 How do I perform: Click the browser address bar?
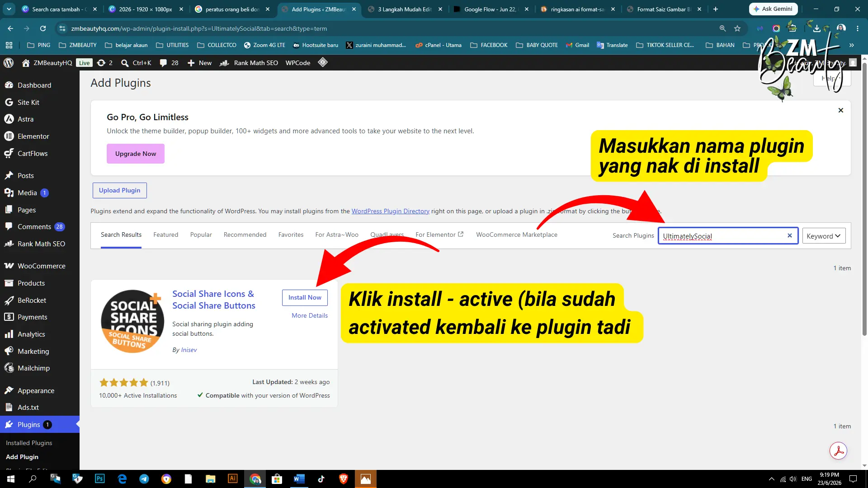coord(389,28)
